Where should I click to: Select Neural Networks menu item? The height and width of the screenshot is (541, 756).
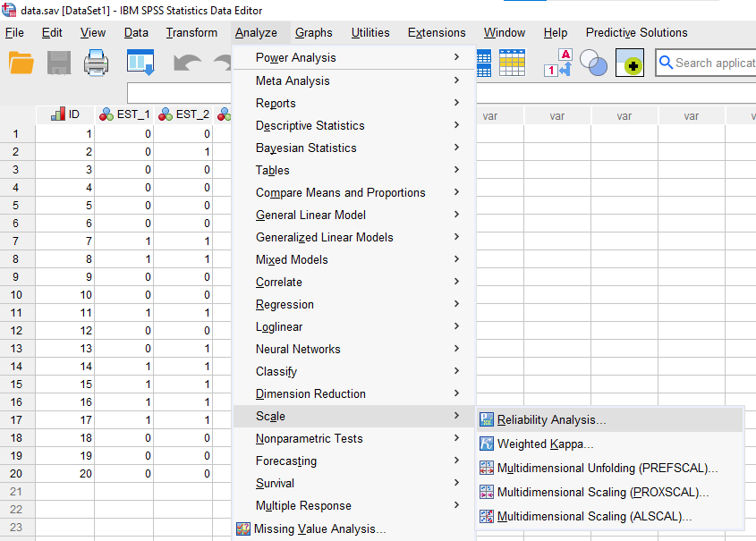coord(354,349)
